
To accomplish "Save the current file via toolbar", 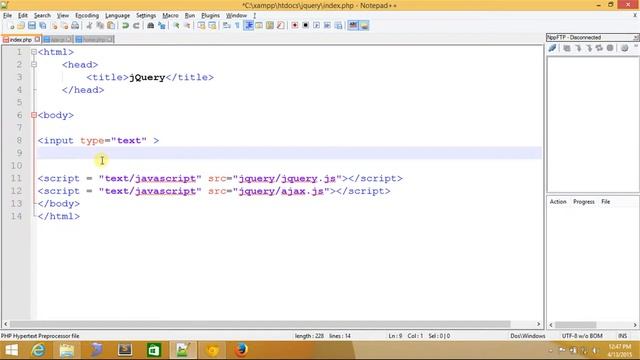I will (32, 26).
